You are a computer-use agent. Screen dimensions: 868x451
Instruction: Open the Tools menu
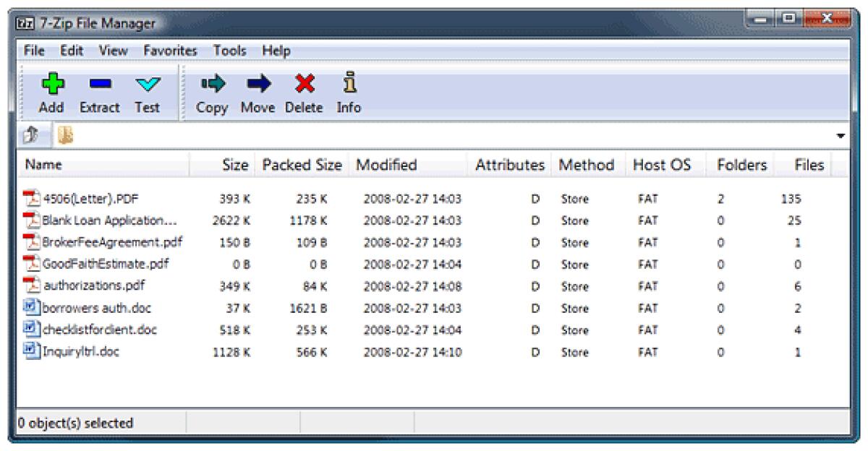pos(231,51)
